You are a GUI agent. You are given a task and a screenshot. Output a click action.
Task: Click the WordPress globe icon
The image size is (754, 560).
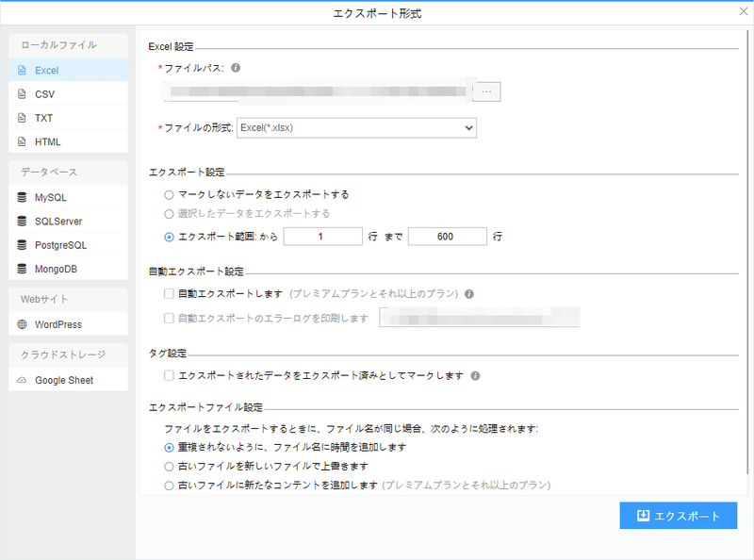(23, 324)
